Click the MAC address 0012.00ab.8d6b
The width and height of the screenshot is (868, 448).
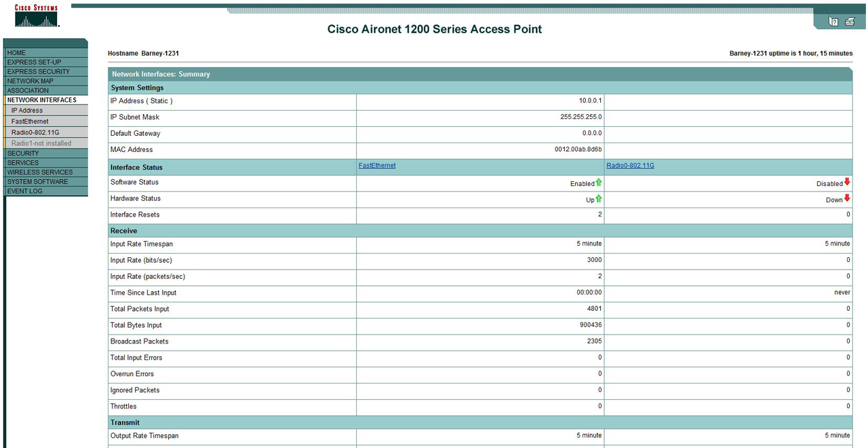pyautogui.click(x=578, y=150)
